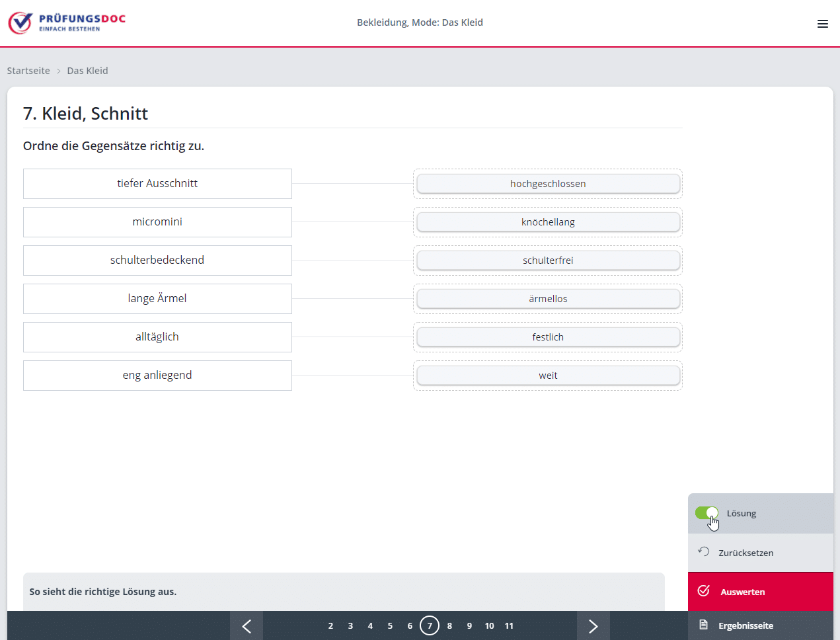Select page 11 in pagination
The width and height of the screenshot is (840, 640).
(x=509, y=625)
